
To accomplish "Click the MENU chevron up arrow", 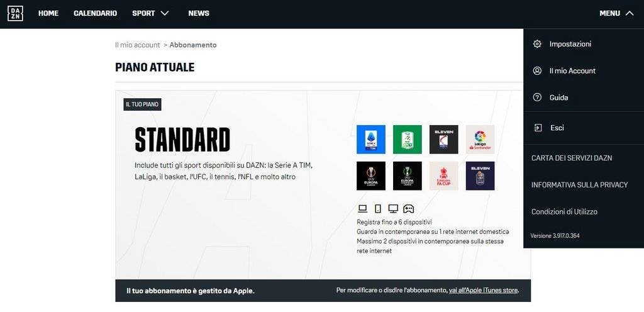I will [x=630, y=14].
